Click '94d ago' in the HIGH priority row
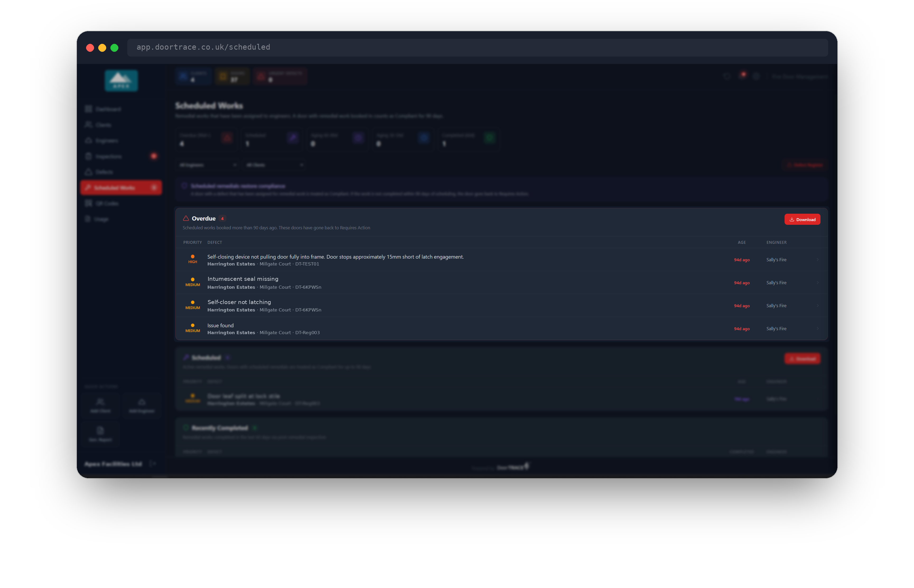914x588 pixels. pos(742,260)
